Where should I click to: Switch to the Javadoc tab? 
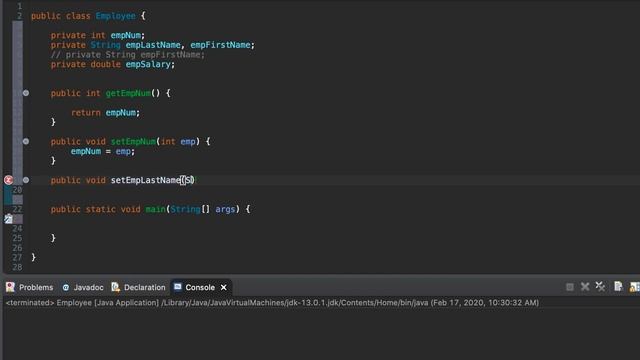(83, 288)
